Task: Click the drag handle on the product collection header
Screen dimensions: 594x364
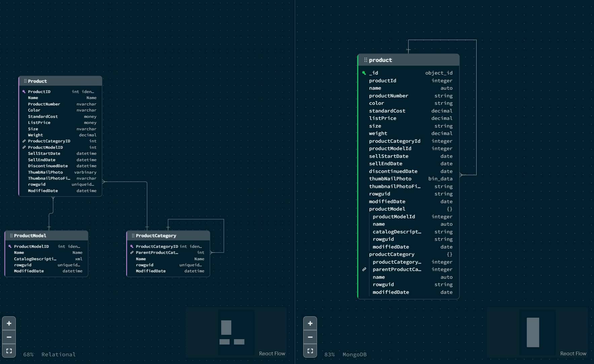Action: [366, 60]
